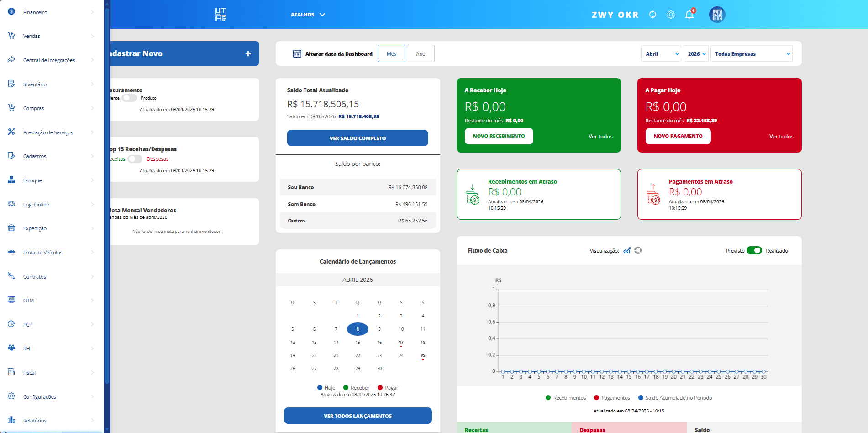Click the calendar icon beside Alterar data da Dashboard
Viewport: 868px width, 433px height.
coord(297,53)
